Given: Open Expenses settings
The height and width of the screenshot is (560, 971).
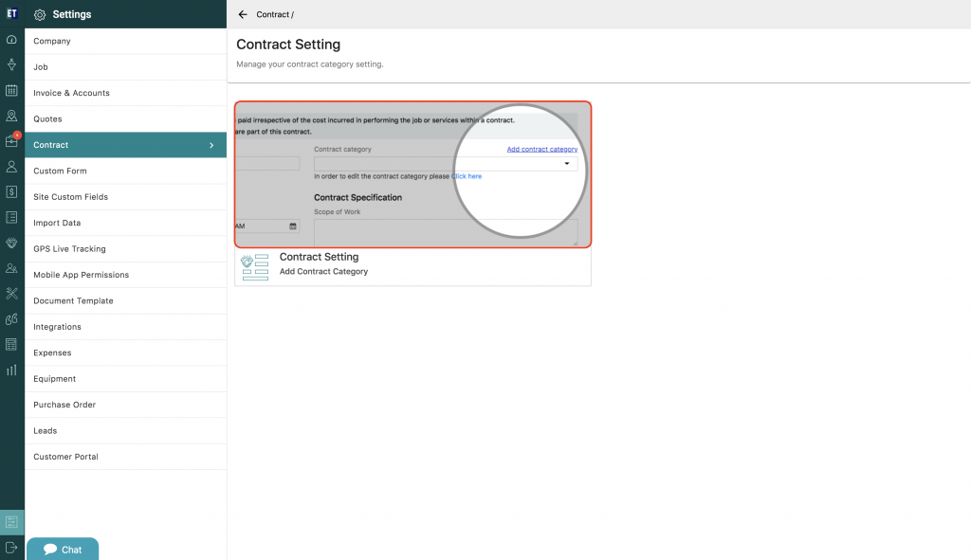Looking at the screenshot, I should coord(126,352).
